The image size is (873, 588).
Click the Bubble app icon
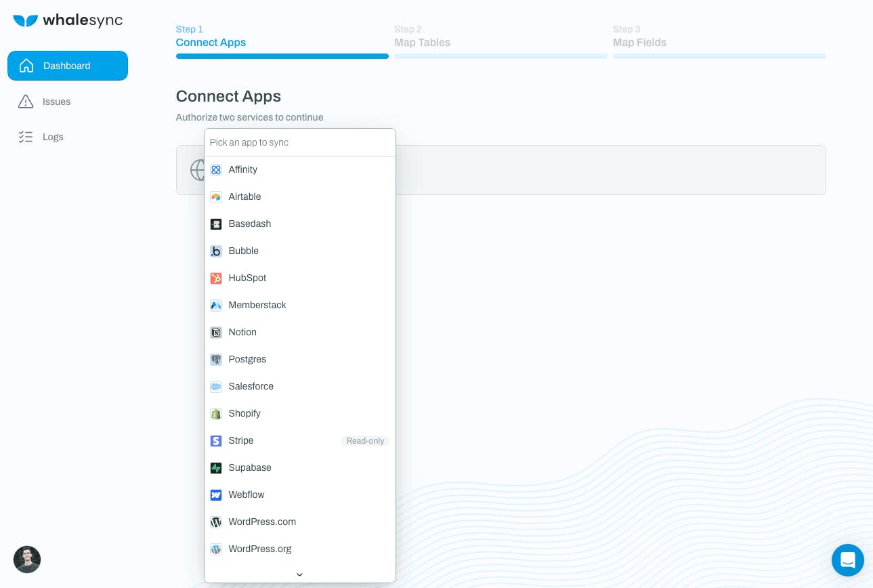pos(216,251)
